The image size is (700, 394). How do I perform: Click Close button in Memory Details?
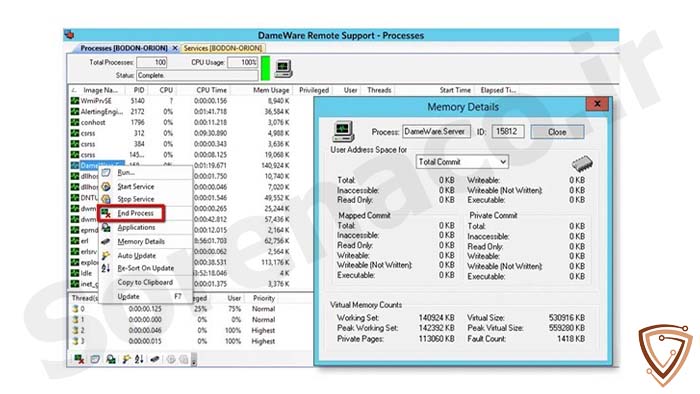tap(557, 132)
